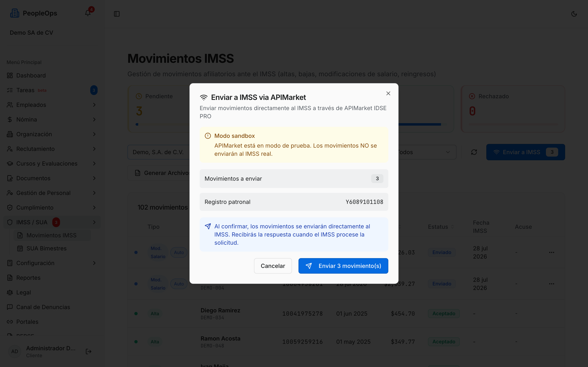Click the Cancelar button
Viewport: 588px width, 367px height.
click(x=273, y=266)
